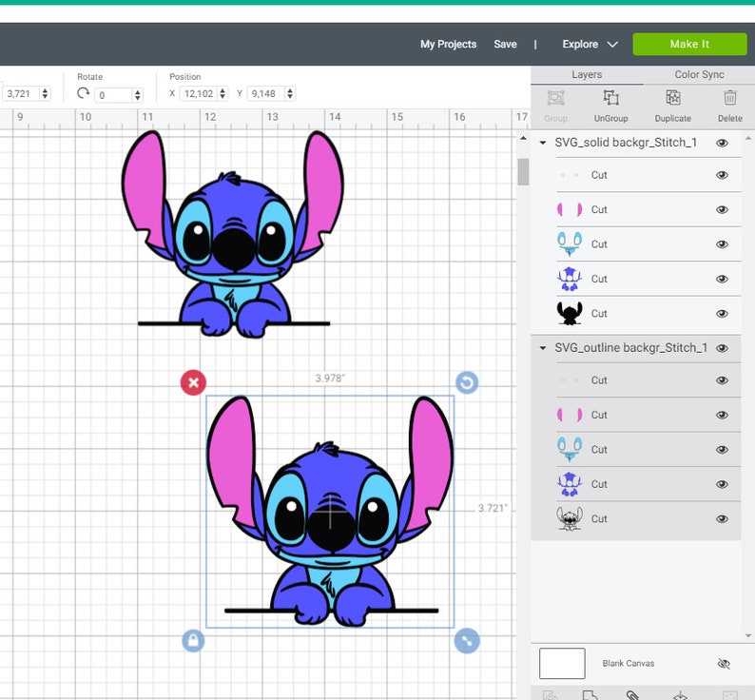Select the pink ears layer thumbnail in SVG_outline group
Viewport: 755px width, 700px height.
point(570,415)
